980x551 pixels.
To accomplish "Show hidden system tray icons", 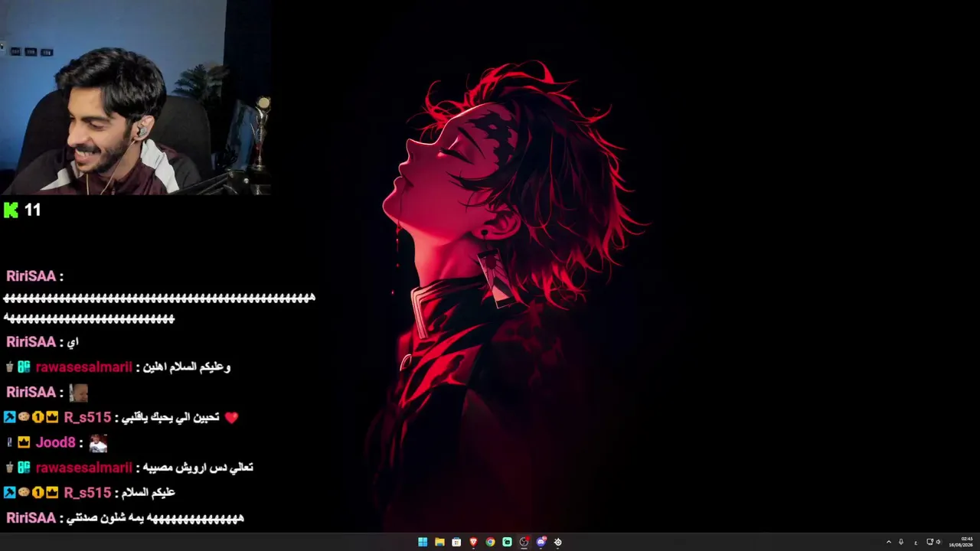I will click(889, 542).
